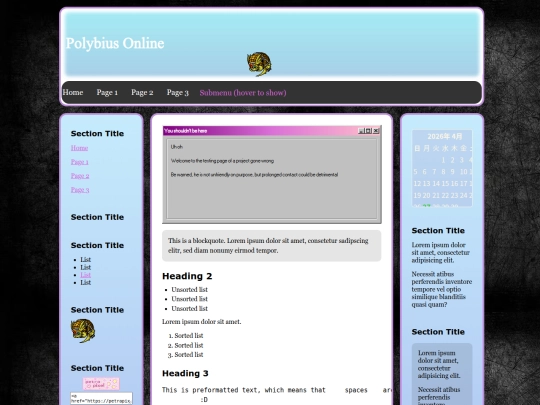Follow the Page 1 link in the left sidebar

(80, 162)
